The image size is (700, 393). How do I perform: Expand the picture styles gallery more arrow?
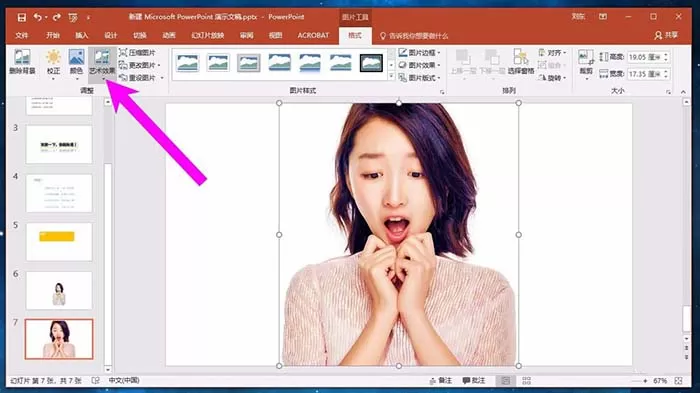(392, 76)
